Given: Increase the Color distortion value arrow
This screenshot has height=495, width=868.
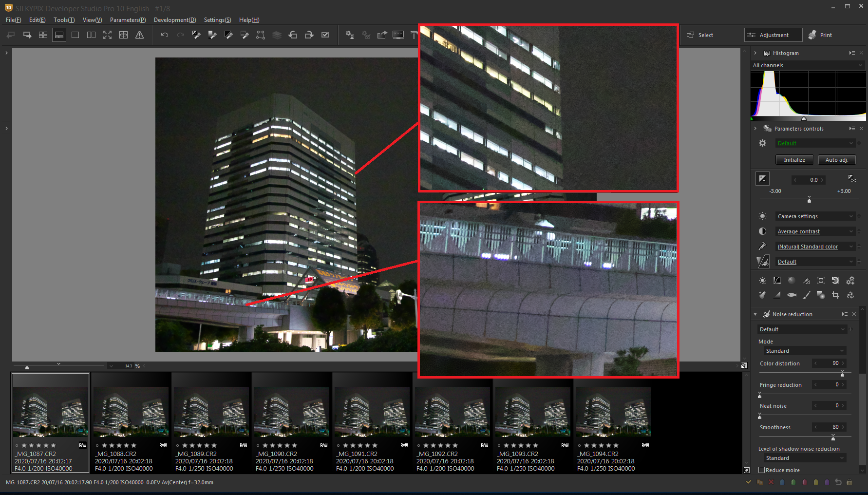Looking at the screenshot, I should [x=843, y=363].
